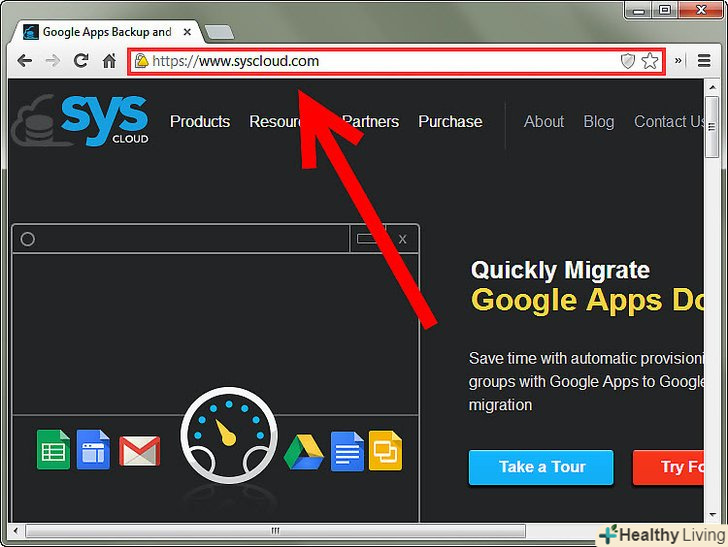Click the horizontal scrollbar thumb
This screenshot has width=728, height=547.
pos(275,531)
